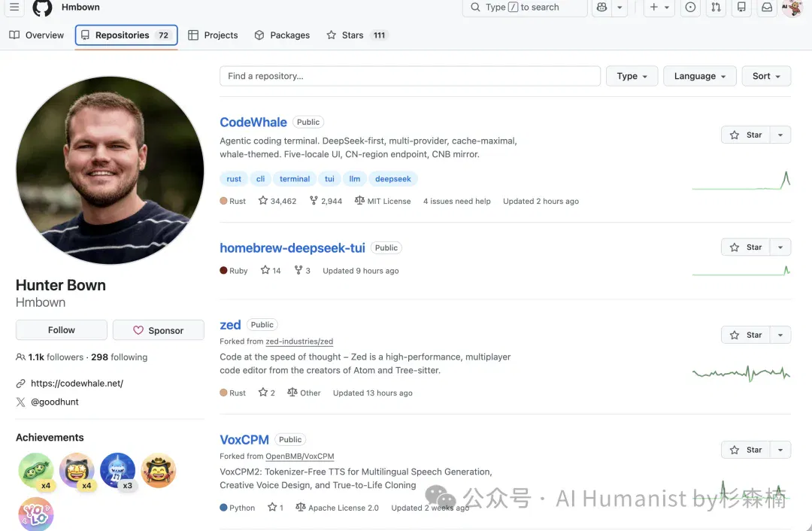View homebrew-deepseek-tui's 14 stargazers

pyautogui.click(x=271, y=271)
